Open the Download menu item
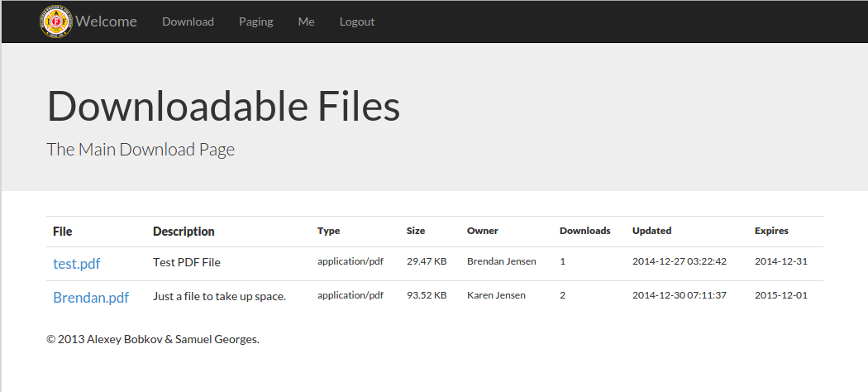This screenshot has height=392, width=868. click(188, 22)
